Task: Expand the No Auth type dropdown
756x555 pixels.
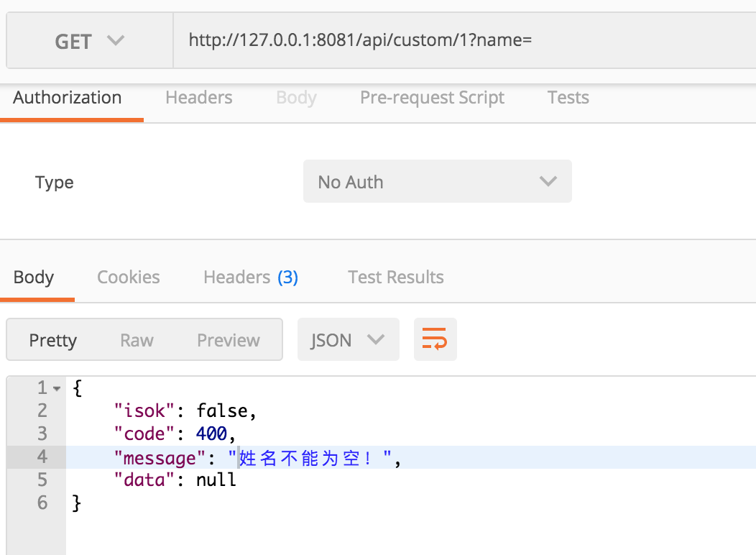Action: [437, 182]
